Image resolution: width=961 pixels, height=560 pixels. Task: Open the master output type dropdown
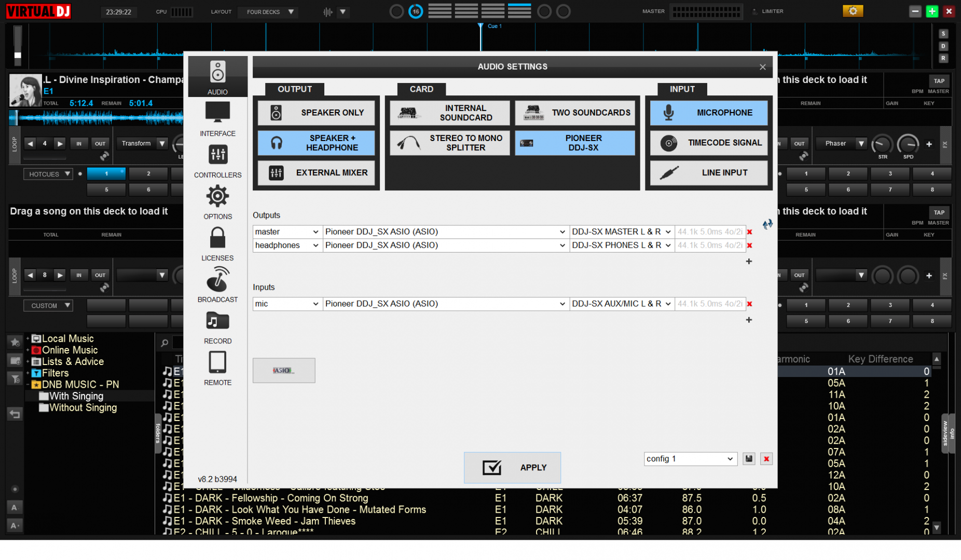[287, 232]
